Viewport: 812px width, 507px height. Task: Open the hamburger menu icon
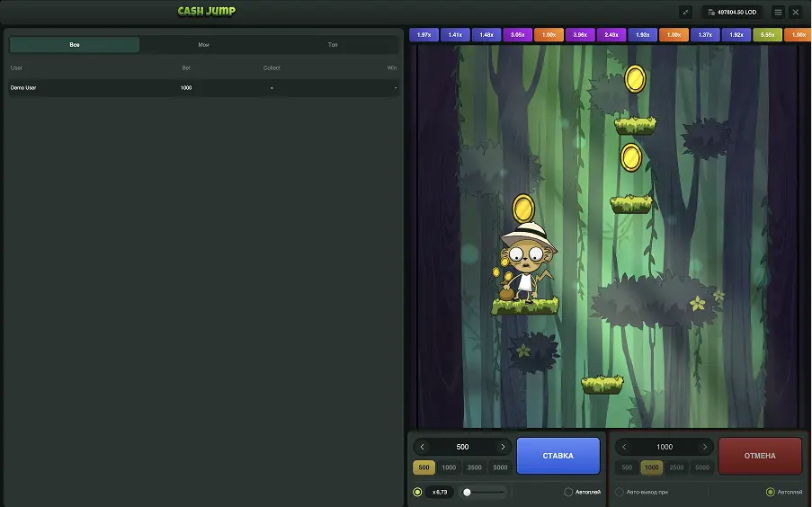coord(778,13)
